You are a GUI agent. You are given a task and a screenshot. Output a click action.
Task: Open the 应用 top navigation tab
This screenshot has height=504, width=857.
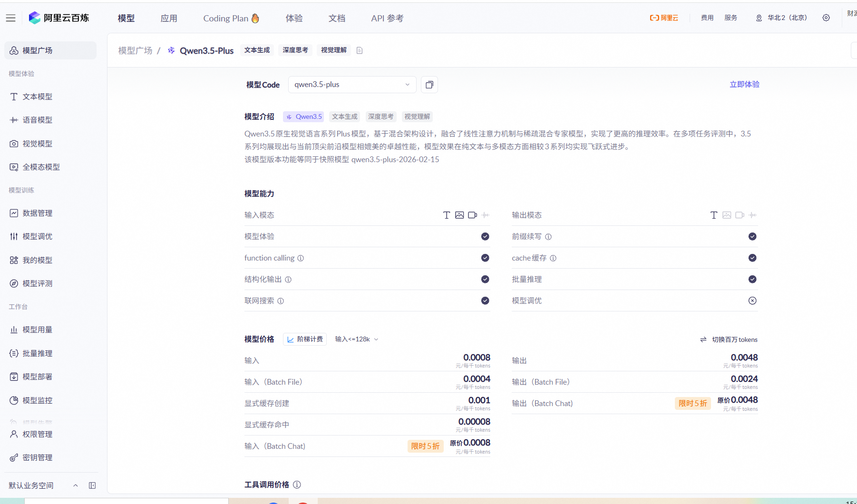169,18
